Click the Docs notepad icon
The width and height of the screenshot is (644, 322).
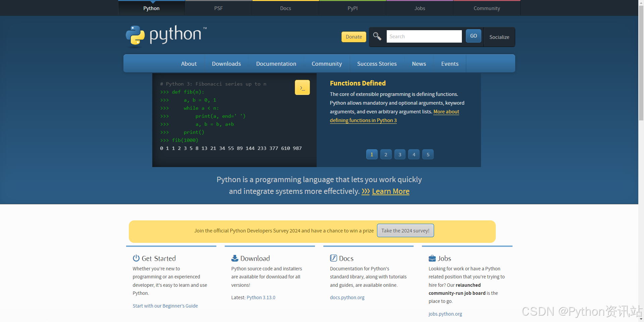(333, 258)
